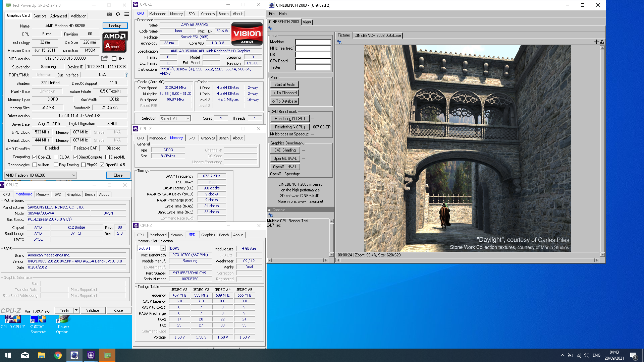Open CPU-Z Tools dropdown arrow
The height and width of the screenshot is (362, 644).
(76, 310)
